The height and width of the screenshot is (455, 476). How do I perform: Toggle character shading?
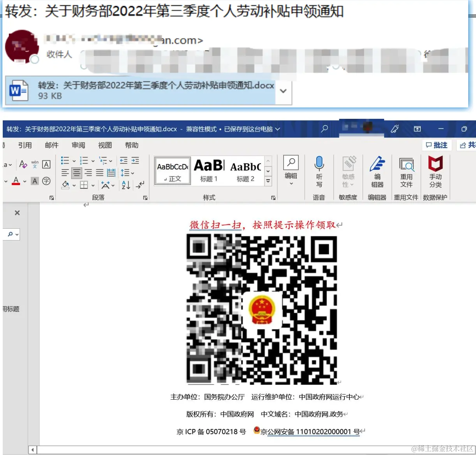coord(35,181)
